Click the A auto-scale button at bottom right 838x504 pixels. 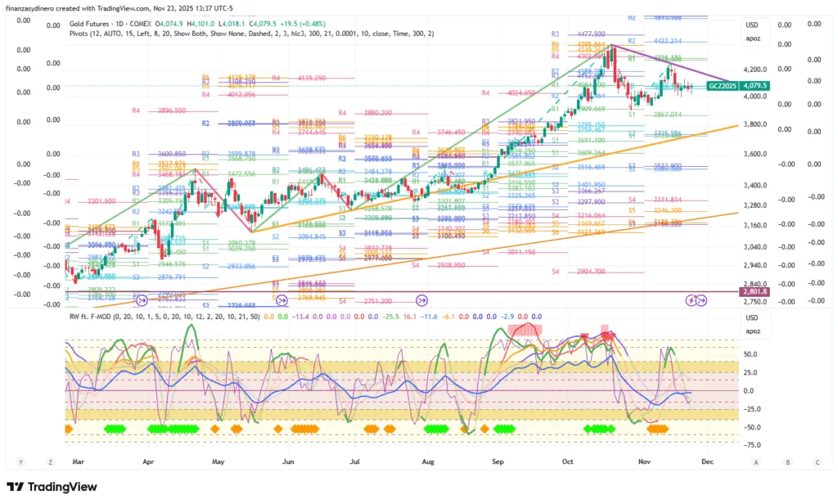point(757,462)
